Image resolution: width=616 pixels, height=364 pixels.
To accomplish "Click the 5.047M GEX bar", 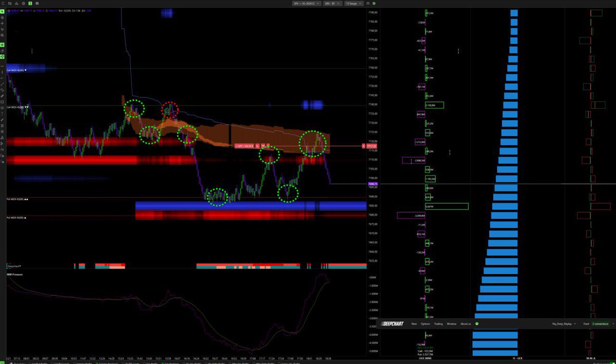I will pyautogui.click(x=447, y=206).
